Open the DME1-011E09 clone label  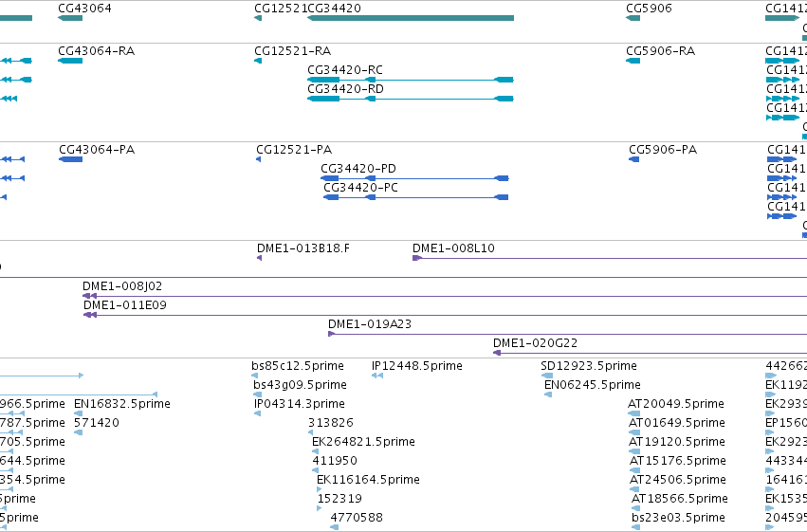125,305
